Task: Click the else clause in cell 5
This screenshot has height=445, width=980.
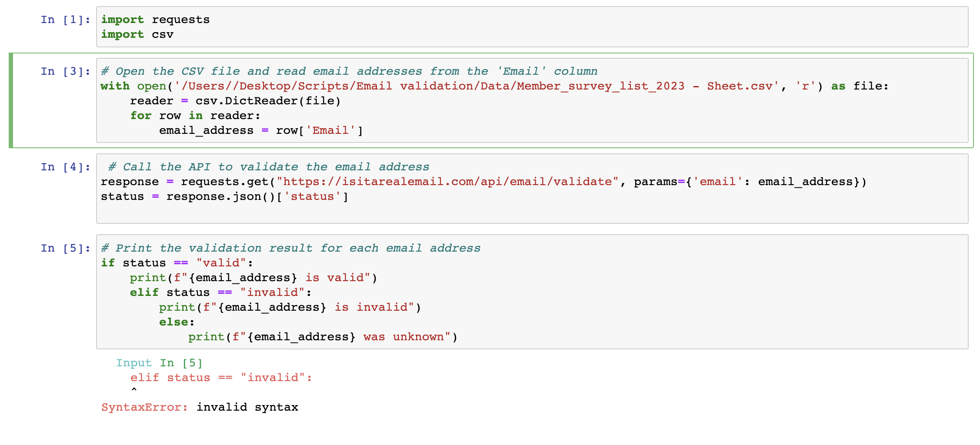Action: (176, 322)
